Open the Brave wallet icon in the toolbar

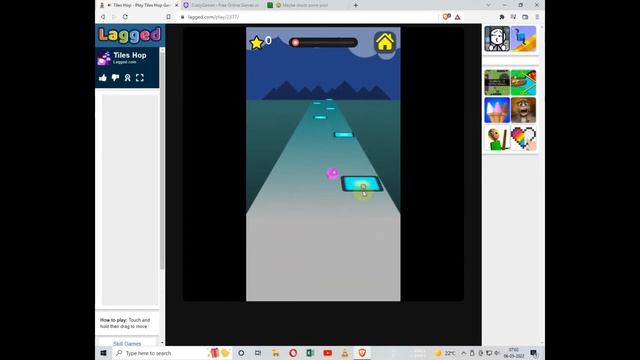(525, 17)
